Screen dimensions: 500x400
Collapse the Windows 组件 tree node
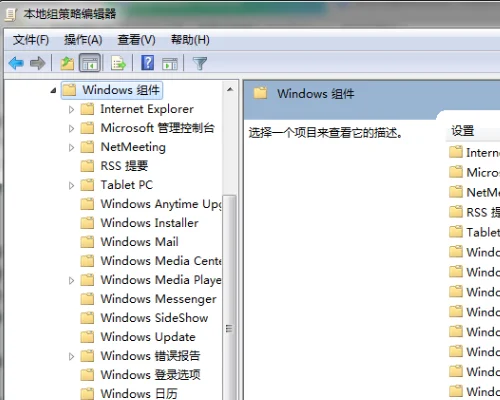coord(53,90)
